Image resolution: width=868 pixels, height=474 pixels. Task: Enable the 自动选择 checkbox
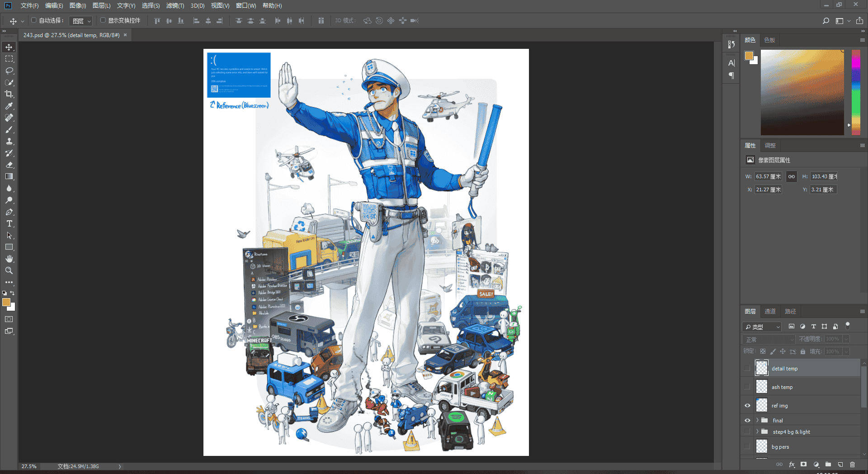[x=33, y=20]
